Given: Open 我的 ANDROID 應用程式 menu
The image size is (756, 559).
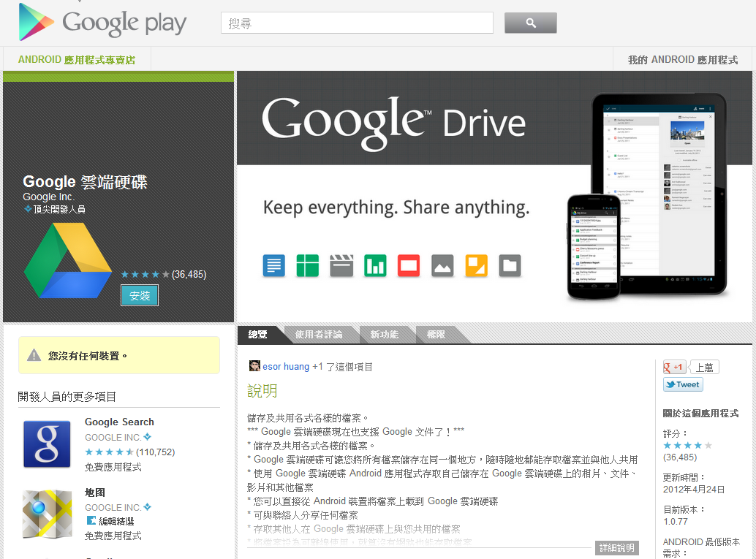Looking at the screenshot, I should click(682, 60).
